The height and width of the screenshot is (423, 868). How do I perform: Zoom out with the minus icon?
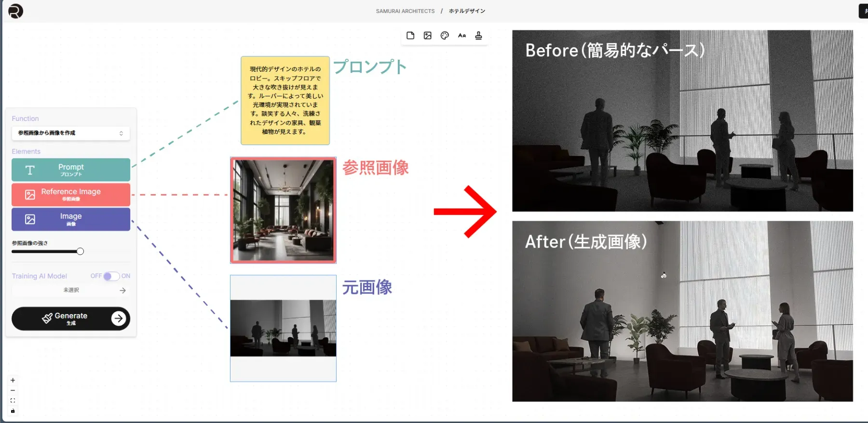[13, 390]
